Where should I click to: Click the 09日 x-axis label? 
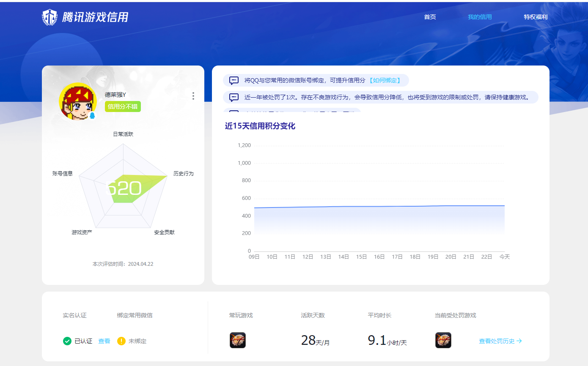click(254, 257)
